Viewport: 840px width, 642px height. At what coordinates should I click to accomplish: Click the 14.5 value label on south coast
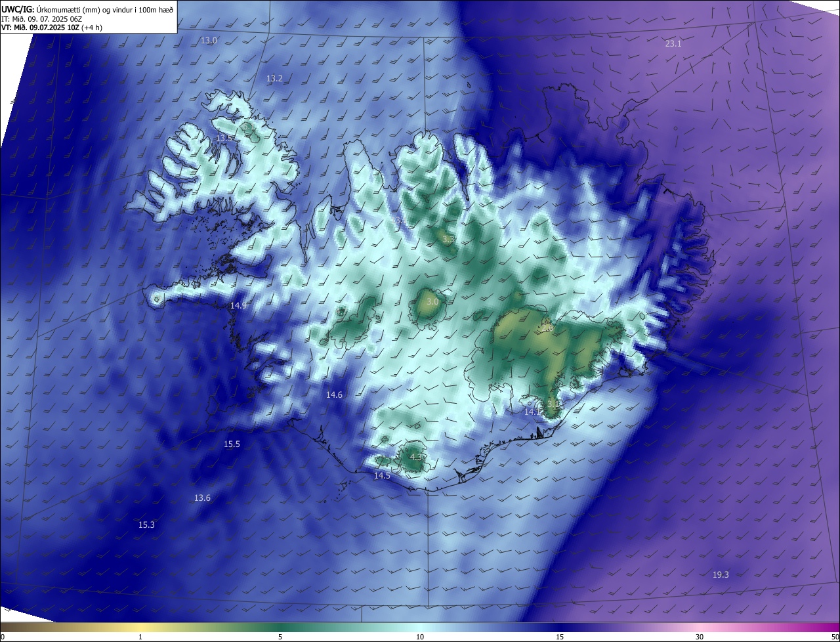click(382, 476)
